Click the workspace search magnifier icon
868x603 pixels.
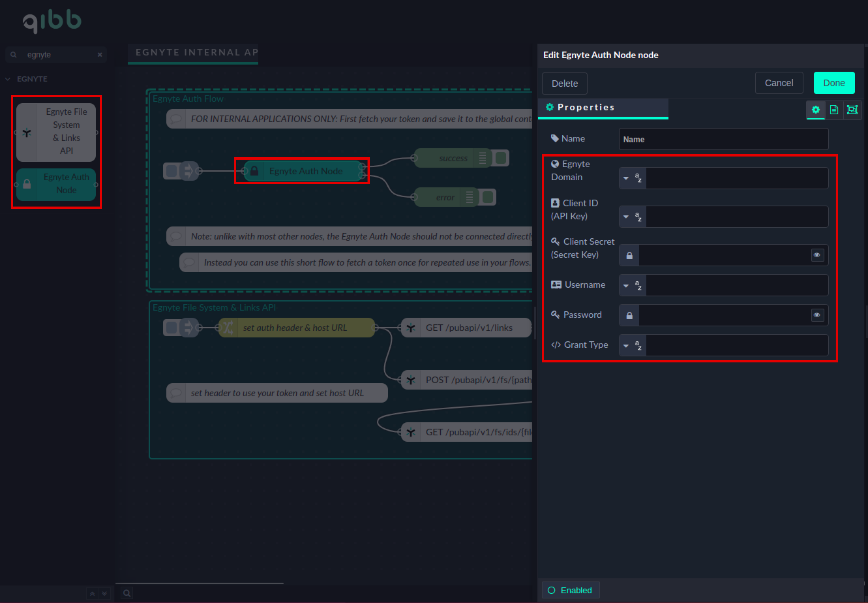coord(127,593)
